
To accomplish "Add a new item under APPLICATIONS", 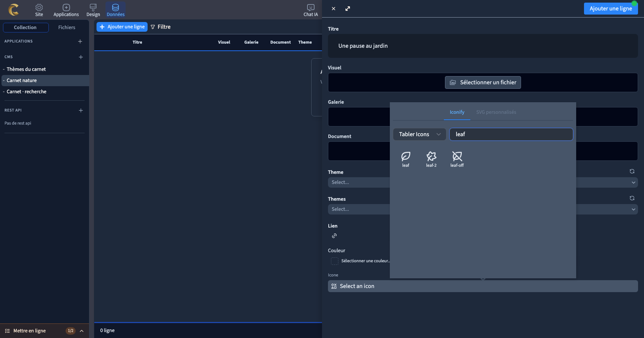I will tap(80, 41).
